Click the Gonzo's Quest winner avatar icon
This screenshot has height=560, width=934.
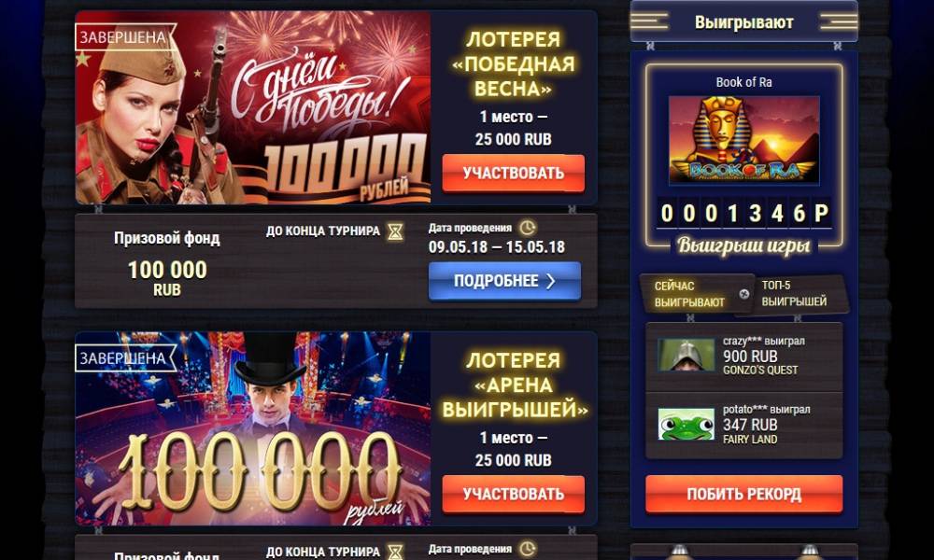(x=686, y=355)
